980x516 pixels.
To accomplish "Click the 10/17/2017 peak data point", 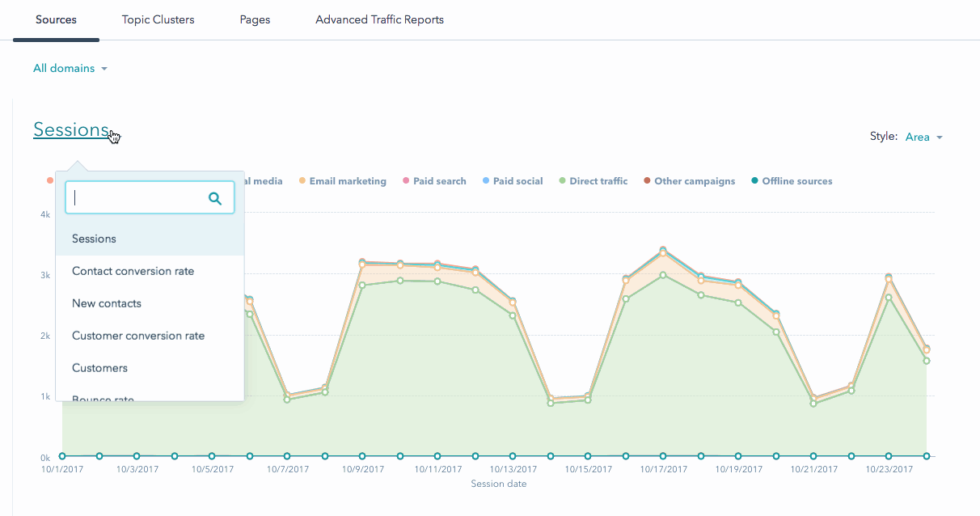I will coord(663,250).
